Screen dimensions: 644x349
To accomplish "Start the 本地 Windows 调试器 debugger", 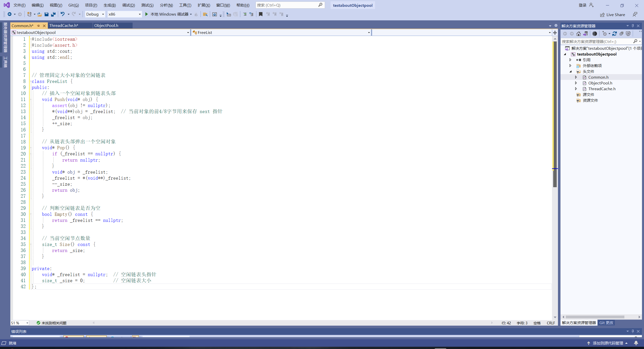I will pos(169,14).
